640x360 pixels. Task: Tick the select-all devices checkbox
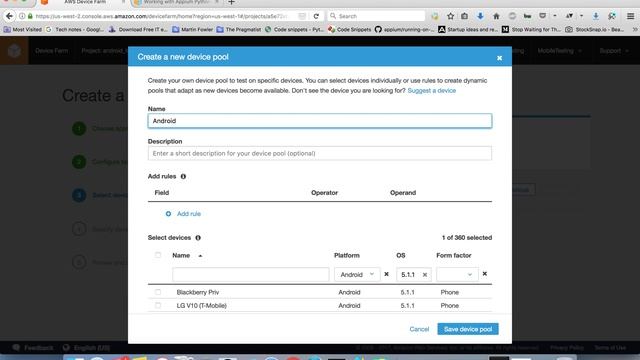158,255
